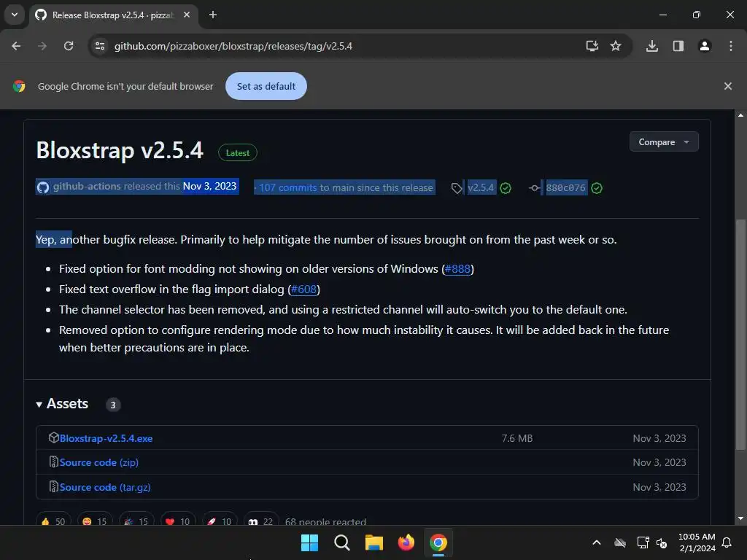Click the eyes reaction 22
This screenshot has width=747, height=560.
261,521
